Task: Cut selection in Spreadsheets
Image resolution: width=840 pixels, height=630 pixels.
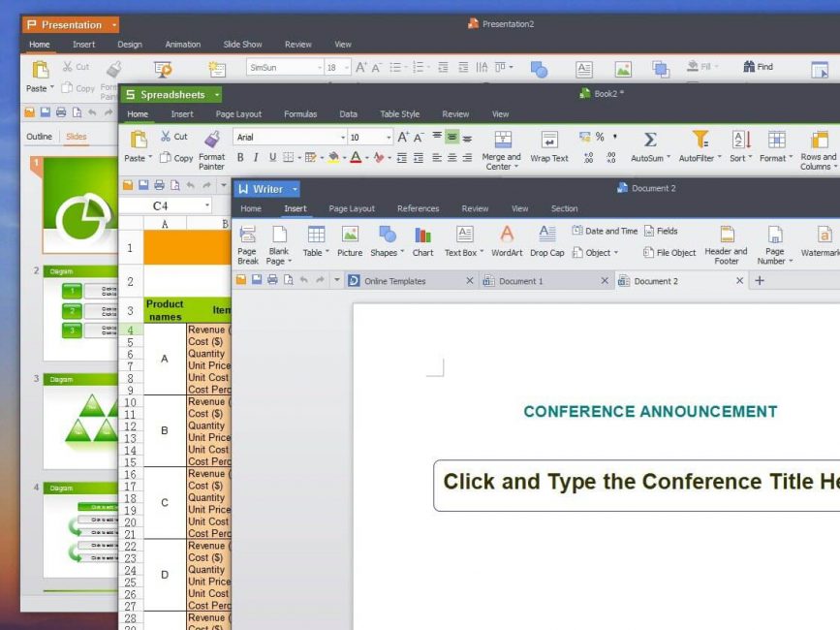Action: click(174, 137)
